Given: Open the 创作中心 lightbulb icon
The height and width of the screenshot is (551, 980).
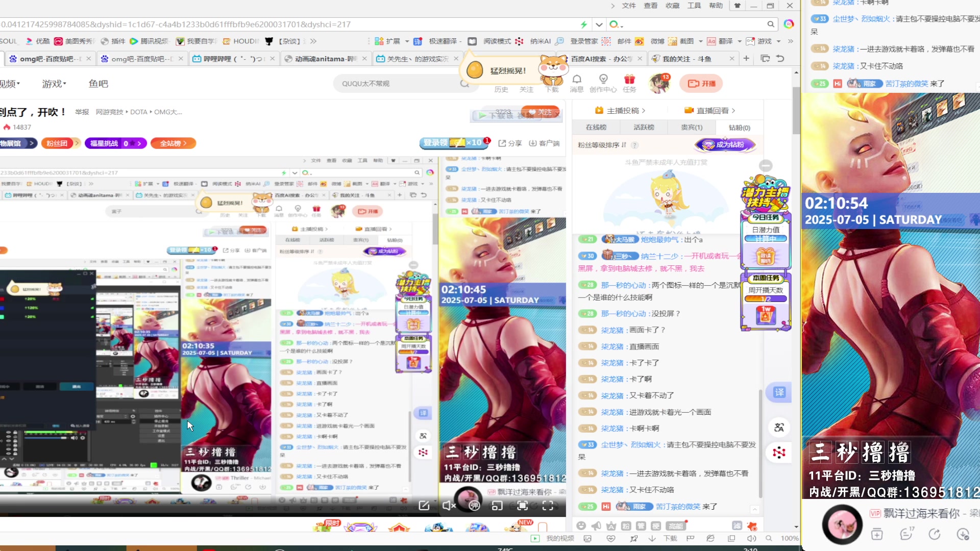Looking at the screenshot, I should (x=603, y=79).
